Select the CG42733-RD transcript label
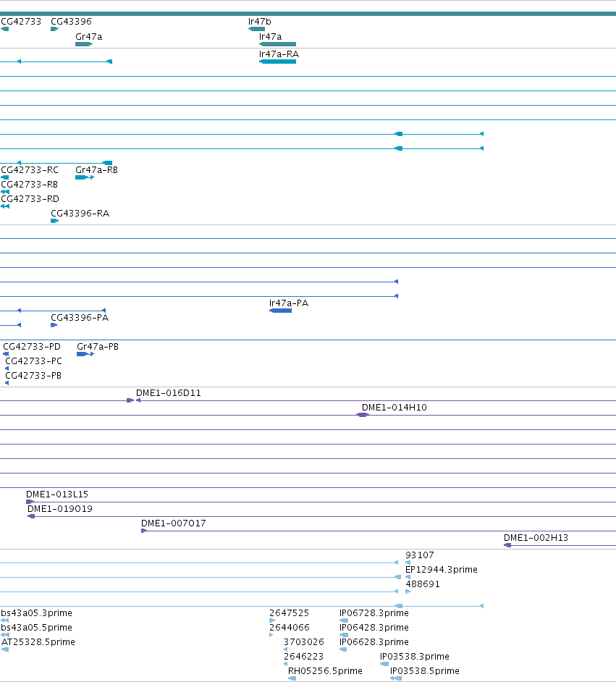The width and height of the screenshot is (616, 682). pos(30,199)
